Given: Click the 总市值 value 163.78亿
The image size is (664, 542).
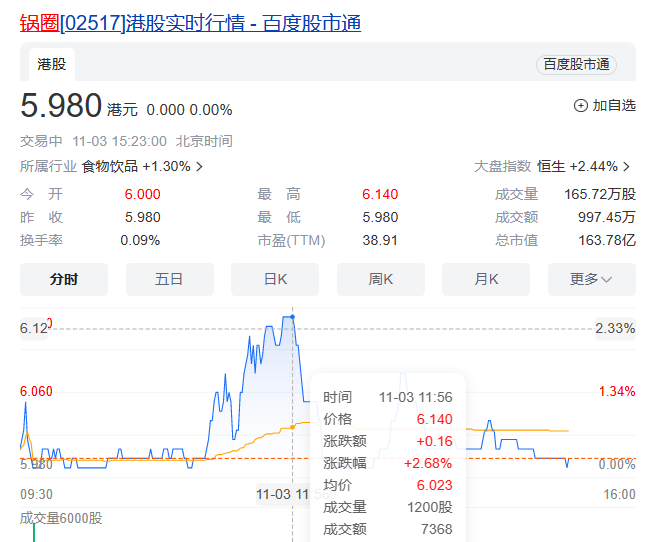Looking at the screenshot, I should pyautogui.click(x=607, y=241).
